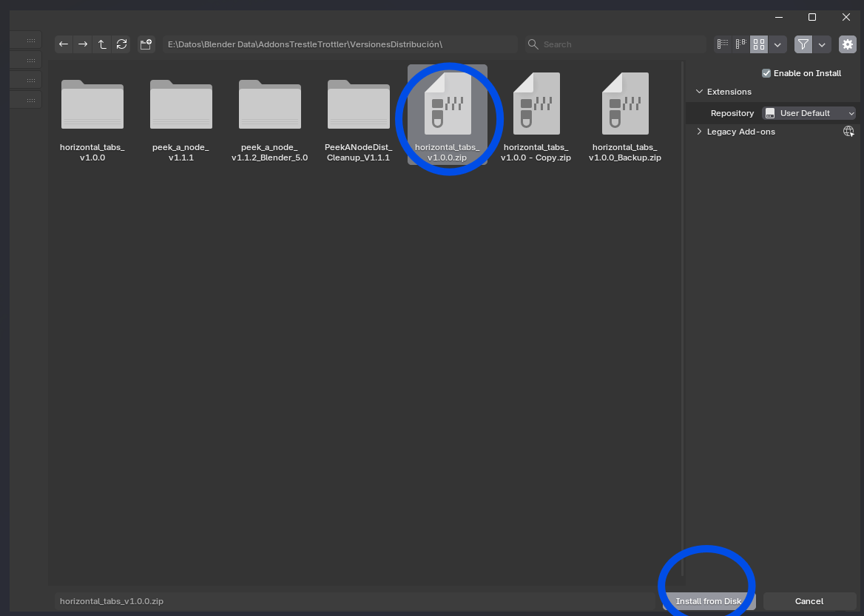This screenshot has height=616, width=864.
Task: Select horizontal_tabs_v1.0.0 - Copy.zip file
Action: coord(536,114)
